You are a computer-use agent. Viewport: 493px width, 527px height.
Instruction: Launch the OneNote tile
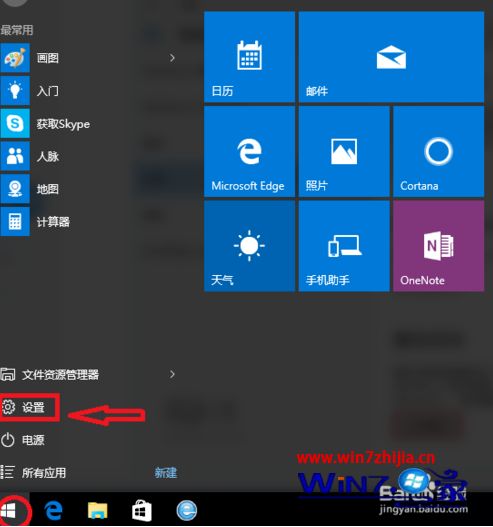439,246
